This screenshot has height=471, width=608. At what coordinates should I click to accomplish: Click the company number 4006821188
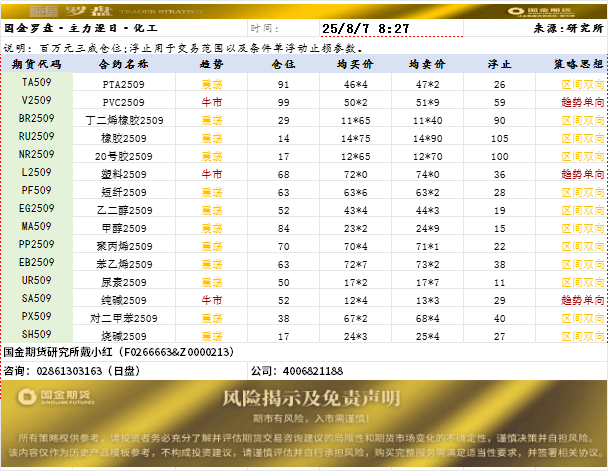coord(313,371)
